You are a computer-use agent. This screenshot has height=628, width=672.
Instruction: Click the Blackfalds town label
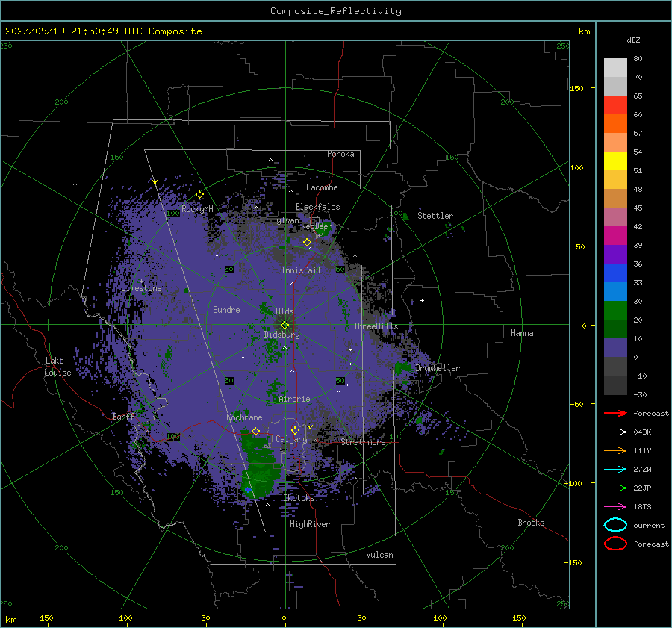[x=317, y=207]
